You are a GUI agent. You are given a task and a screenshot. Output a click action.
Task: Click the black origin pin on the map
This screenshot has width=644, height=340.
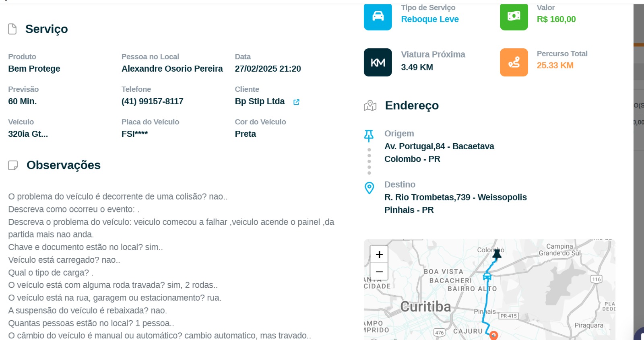click(497, 255)
